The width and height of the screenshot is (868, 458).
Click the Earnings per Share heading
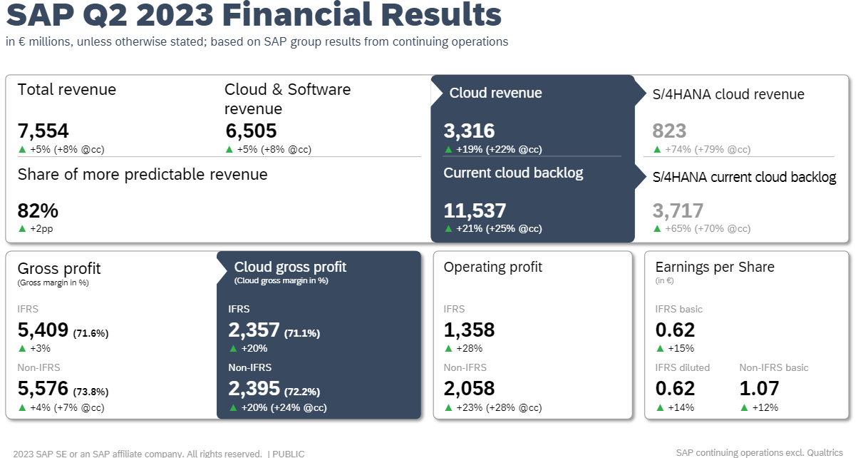pos(714,267)
